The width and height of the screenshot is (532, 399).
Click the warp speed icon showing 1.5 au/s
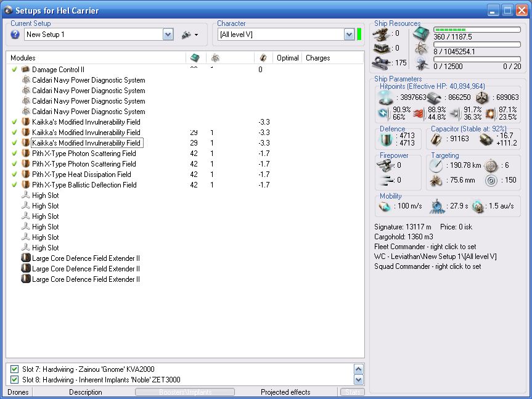point(478,207)
